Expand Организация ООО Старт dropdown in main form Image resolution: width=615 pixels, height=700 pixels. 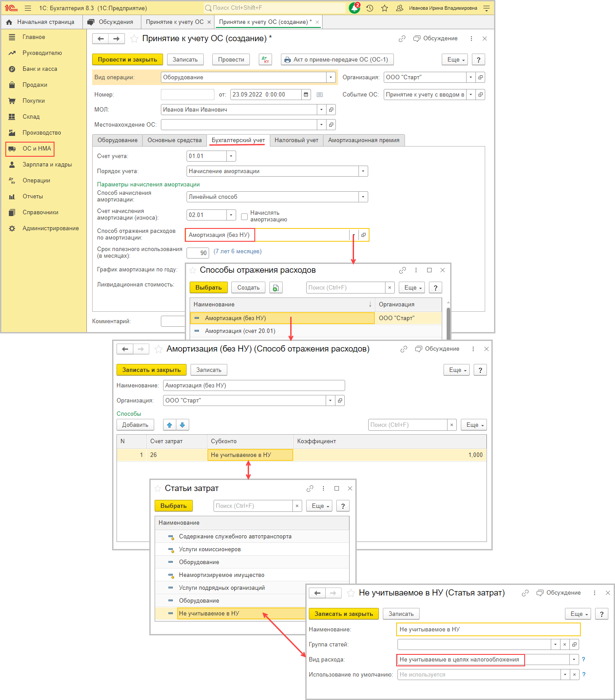tap(471, 77)
